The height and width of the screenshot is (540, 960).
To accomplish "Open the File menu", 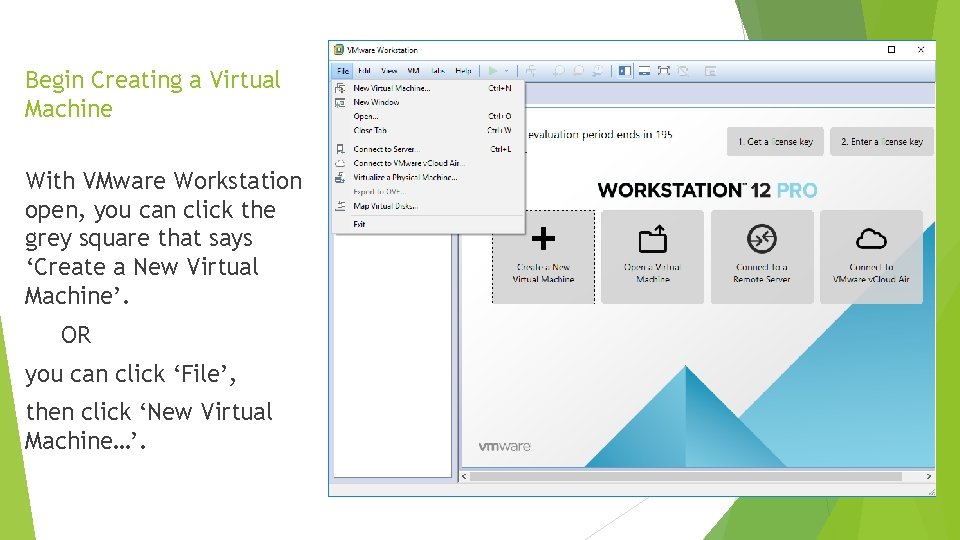I will (343, 71).
